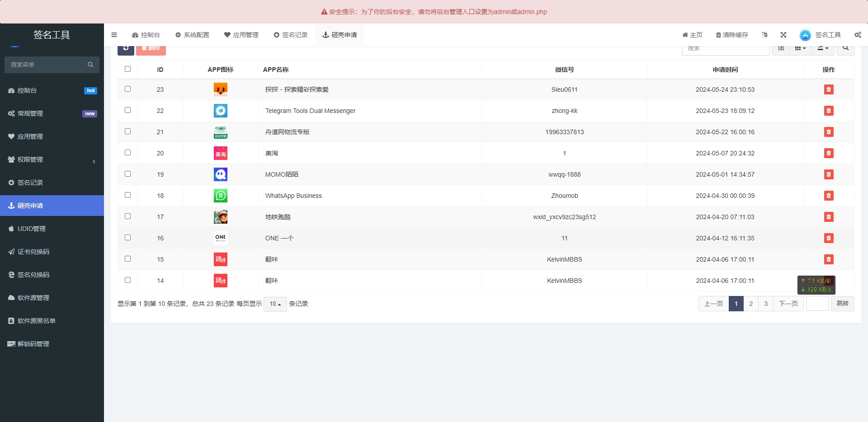The width and height of the screenshot is (868, 422).
Task: Click the gears settings icon at top right
Action: tap(858, 35)
